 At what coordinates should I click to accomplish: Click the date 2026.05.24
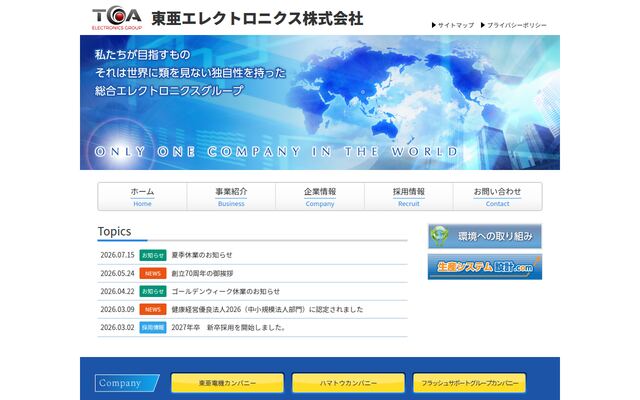pyautogui.click(x=118, y=273)
